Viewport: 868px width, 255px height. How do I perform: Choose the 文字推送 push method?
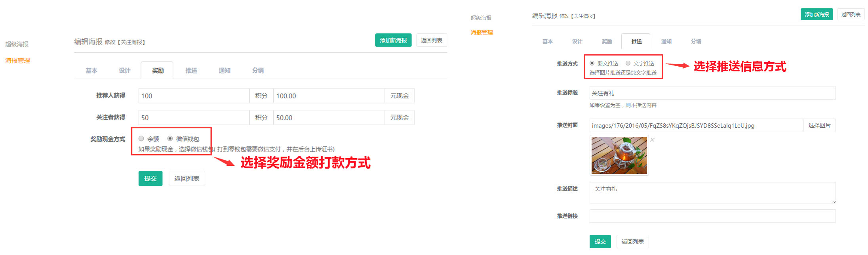coord(628,63)
